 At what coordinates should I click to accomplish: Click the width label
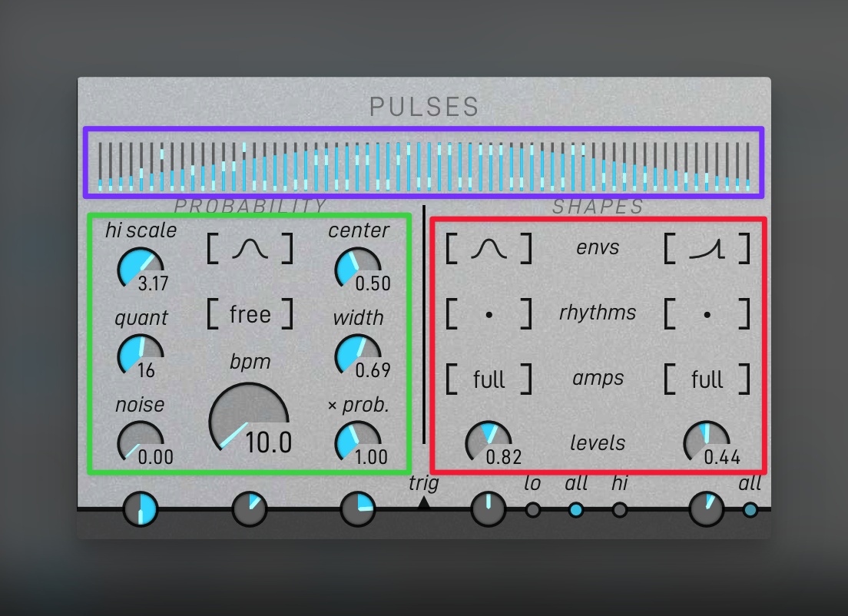tap(359, 317)
